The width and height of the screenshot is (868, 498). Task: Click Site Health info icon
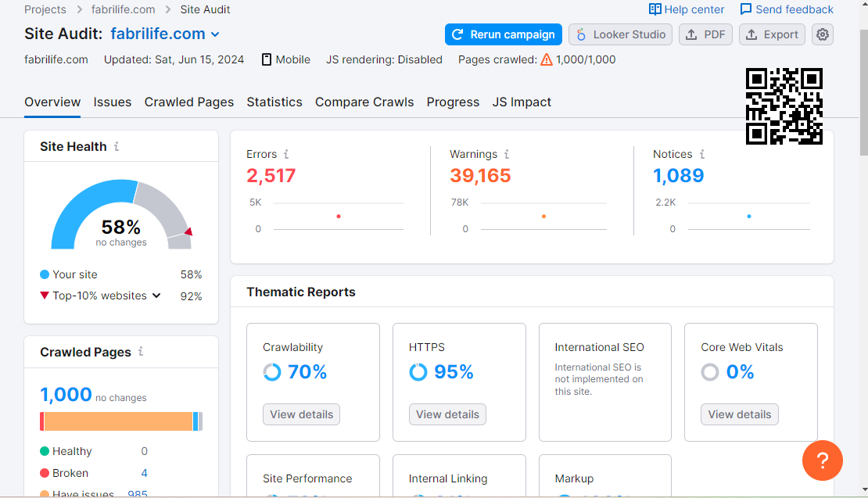(x=117, y=146)
